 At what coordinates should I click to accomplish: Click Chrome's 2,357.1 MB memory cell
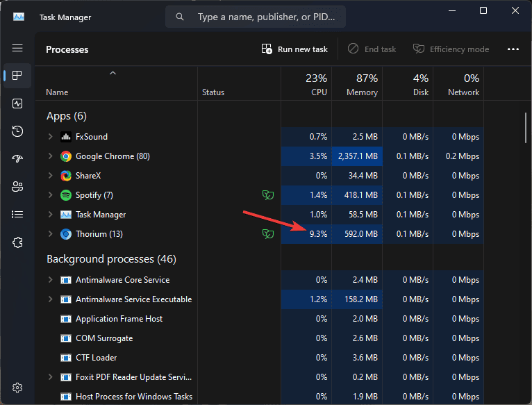click(358, 156)
